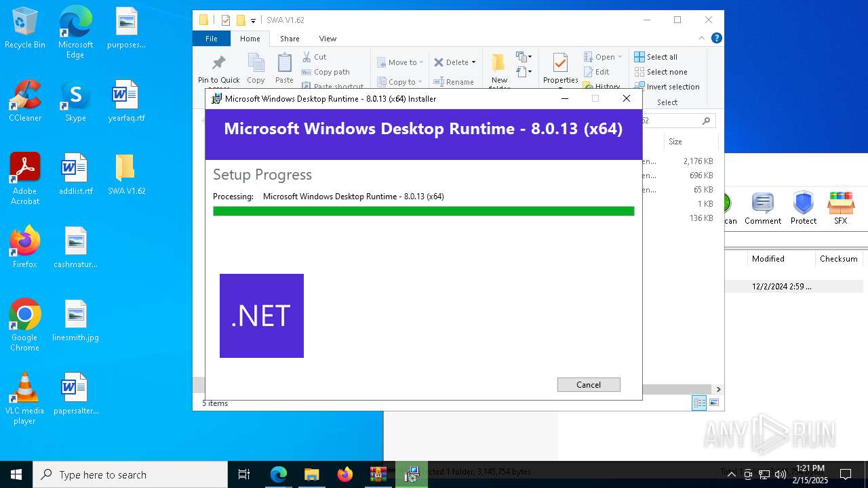Open the notification center icon

(x=846, y=474)
